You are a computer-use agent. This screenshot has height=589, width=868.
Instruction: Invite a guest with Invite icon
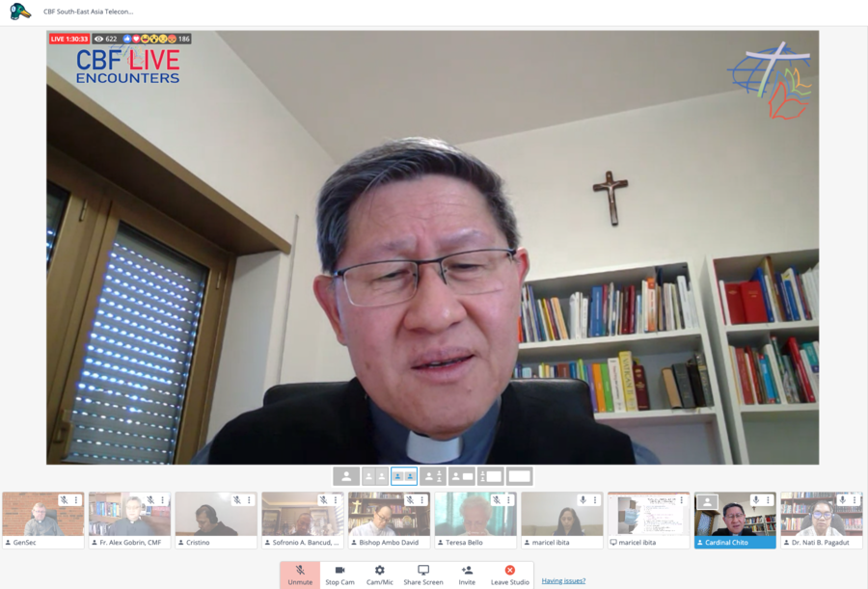coord(467,575)
